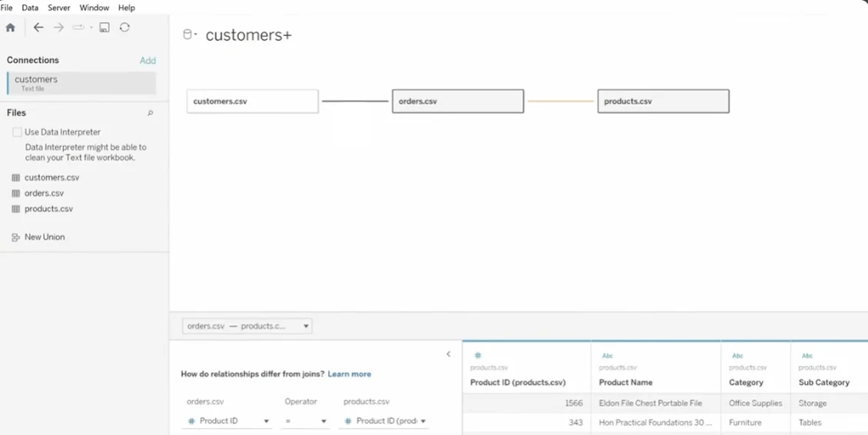Viewport: 868px width, 435px height.
Task: Open the Learn more link about relationships
Action: click(350, 374)
